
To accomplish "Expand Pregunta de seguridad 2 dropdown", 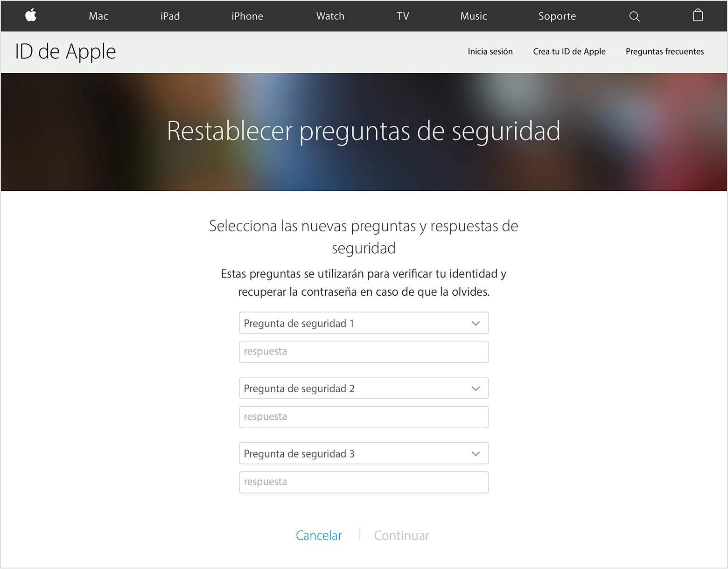I will pos(364,388).
